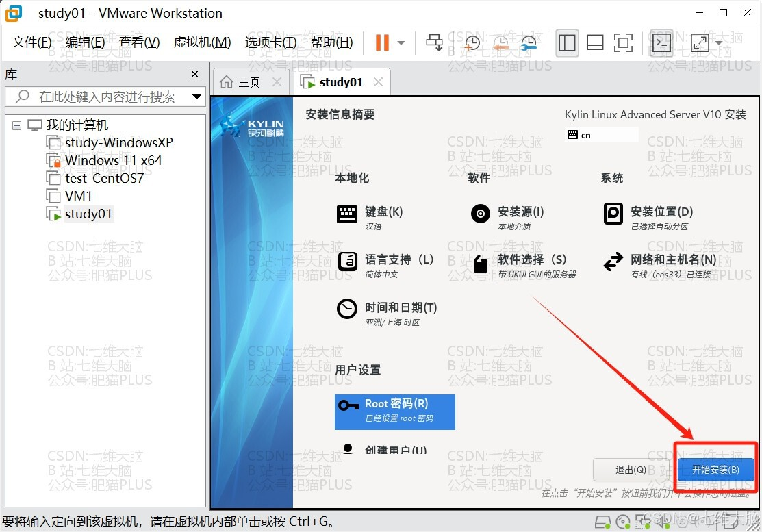Select VM1 in the library
762x532 pixels.
(x=68, y=197)
